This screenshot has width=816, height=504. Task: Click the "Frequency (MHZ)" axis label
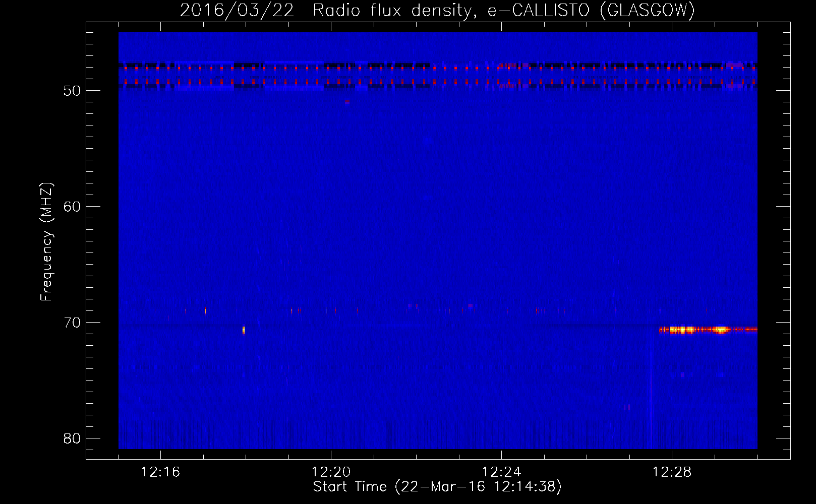click(46, 242)
